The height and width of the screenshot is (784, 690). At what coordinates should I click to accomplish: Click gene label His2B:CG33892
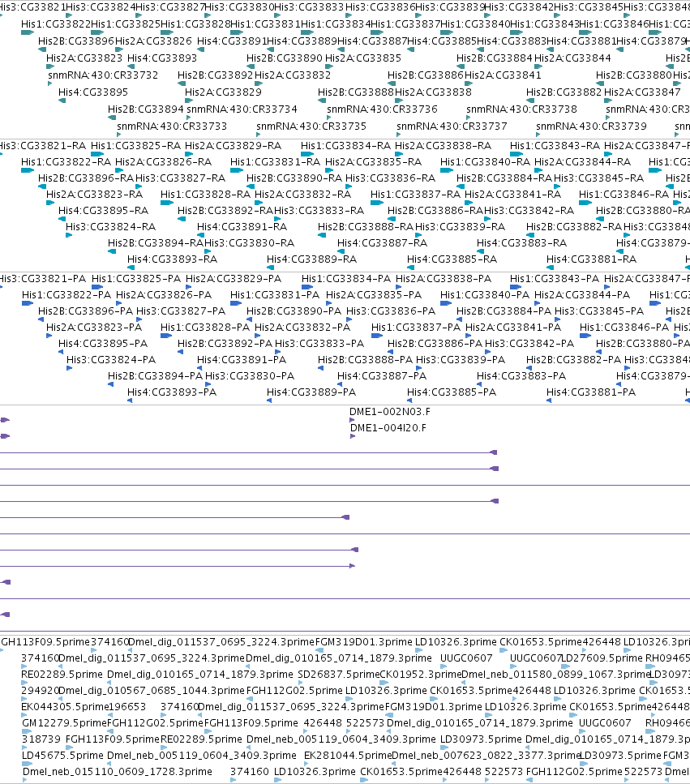tap(216, 75)
